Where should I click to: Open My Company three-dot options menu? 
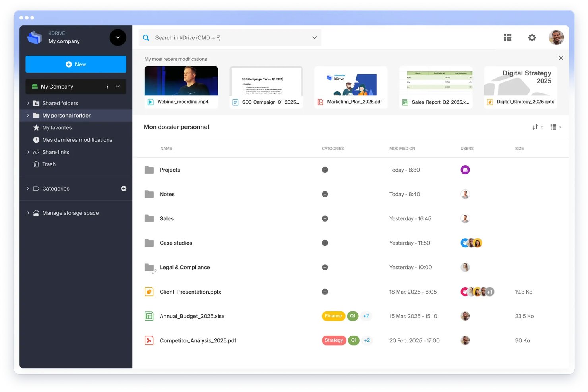(107, 86)
